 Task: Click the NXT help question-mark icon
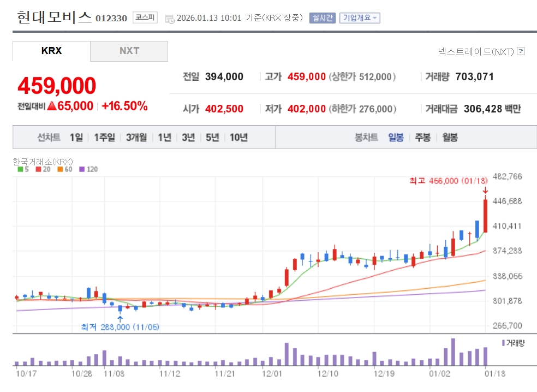(521, 51)
